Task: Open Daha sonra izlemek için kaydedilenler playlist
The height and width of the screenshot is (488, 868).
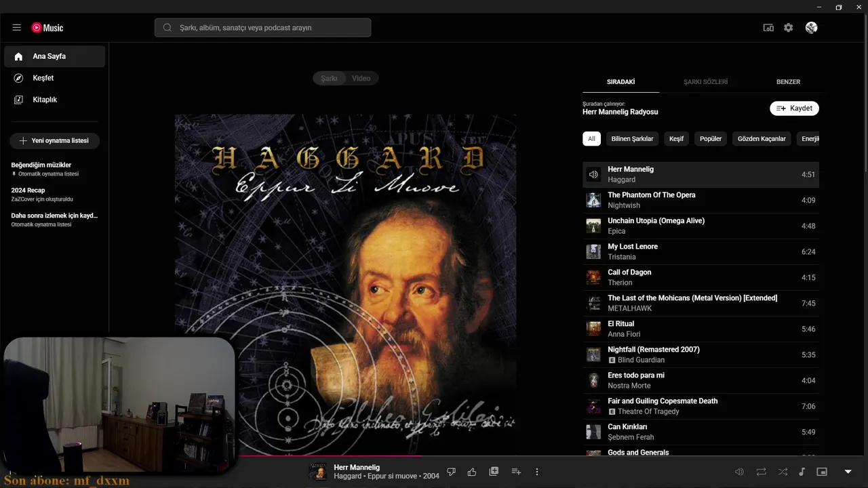Action: click(54, 220)
